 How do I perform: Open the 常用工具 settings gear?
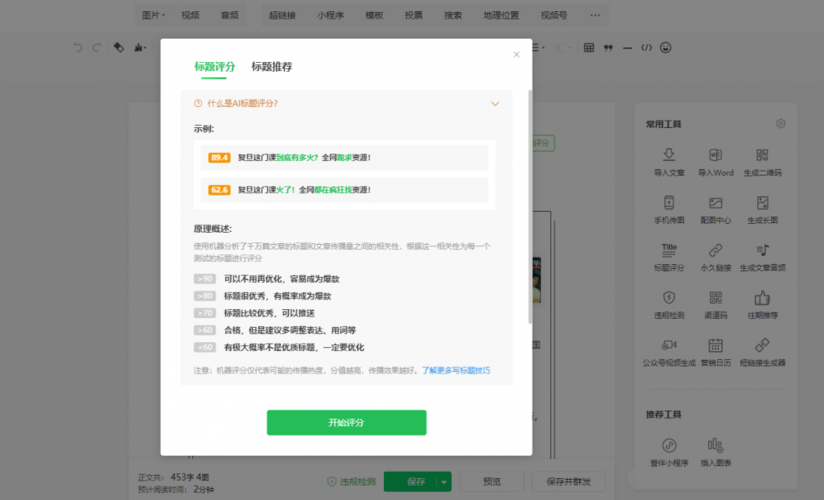click(x=780, y=124)
